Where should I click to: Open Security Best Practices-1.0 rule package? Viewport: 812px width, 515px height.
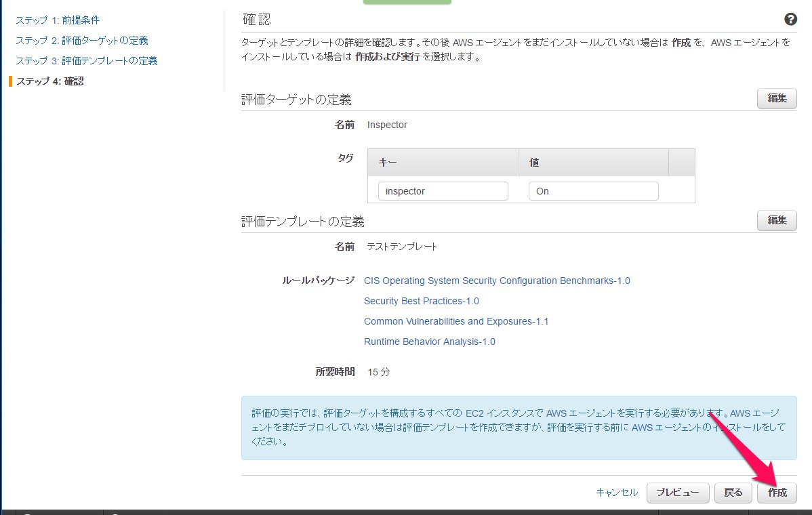[x=421, y=301]
